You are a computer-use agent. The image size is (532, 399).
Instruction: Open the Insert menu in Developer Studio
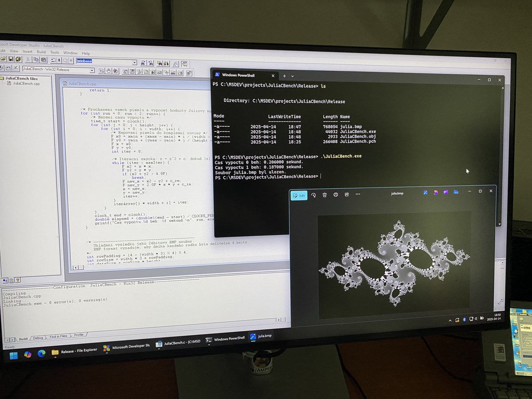pyautogui.click(x=27, y=52)
